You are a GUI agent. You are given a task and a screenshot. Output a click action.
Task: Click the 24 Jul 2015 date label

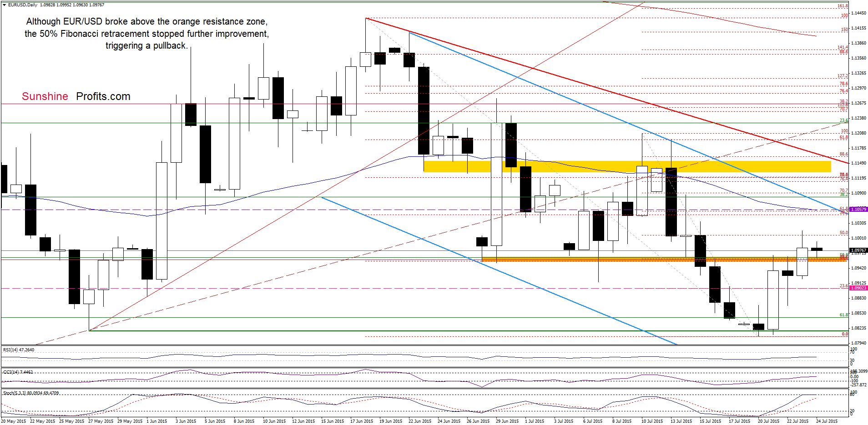coord(827,421)
